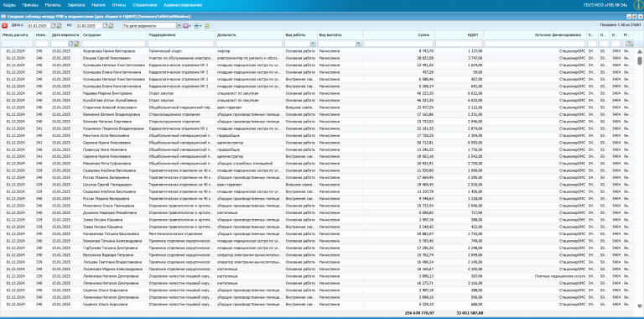Open the 'Справочники' menu
The height and width of the screenshot is (319, 644).
[144, 5]
